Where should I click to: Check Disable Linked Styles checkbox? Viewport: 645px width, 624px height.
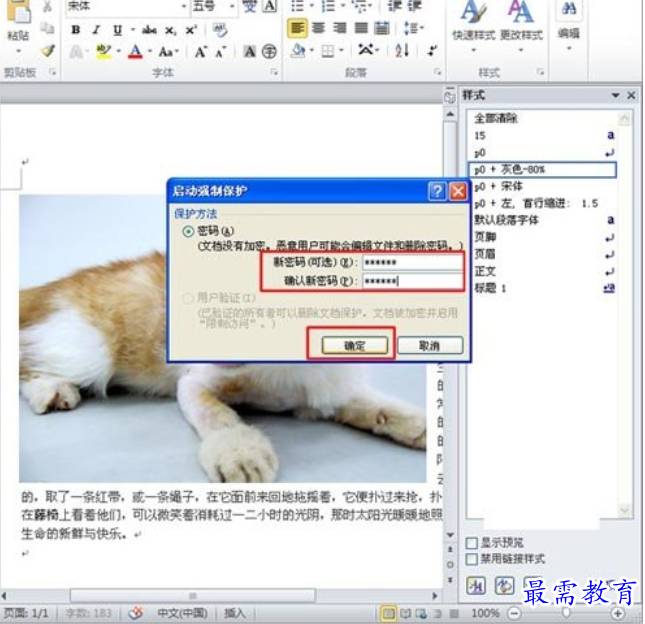[x=472, y=559]
